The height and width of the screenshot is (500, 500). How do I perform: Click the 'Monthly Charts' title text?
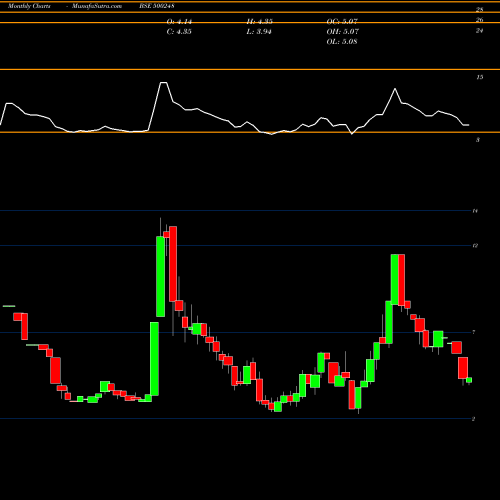(x=29, y=6)
